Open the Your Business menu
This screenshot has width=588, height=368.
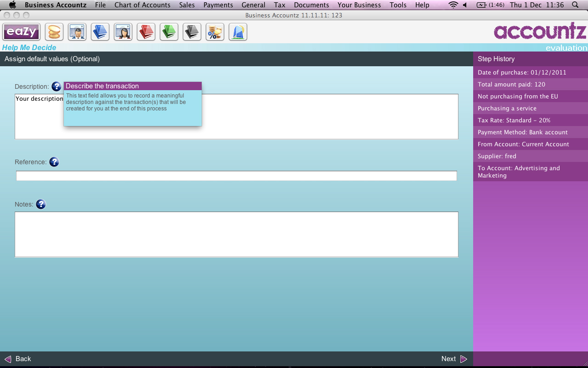359,5
